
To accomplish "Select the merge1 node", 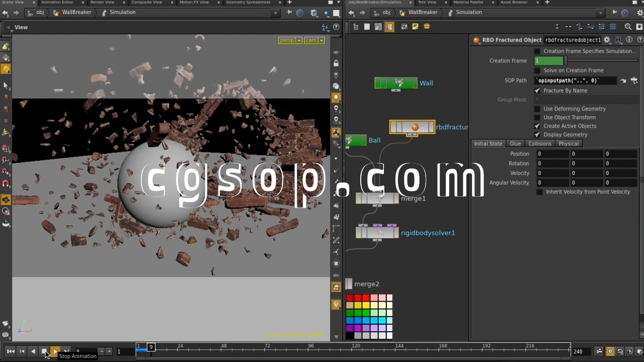I will (377, 198).
